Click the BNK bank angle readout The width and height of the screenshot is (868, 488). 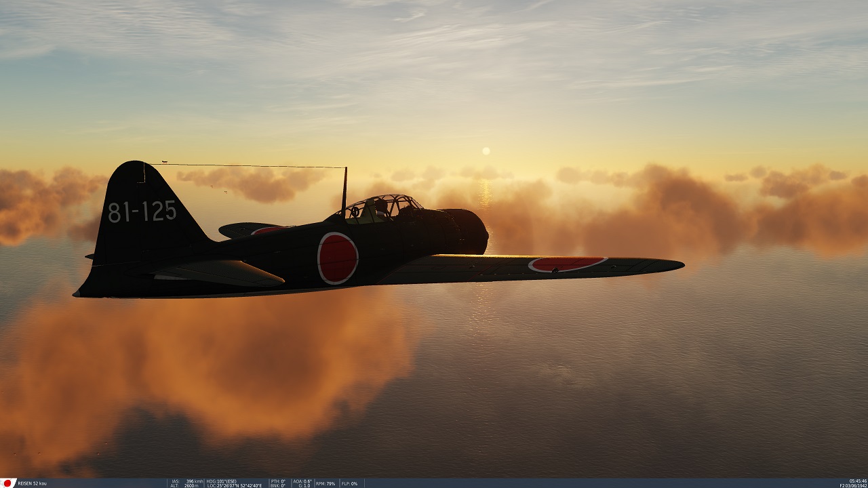coord(278,486)
